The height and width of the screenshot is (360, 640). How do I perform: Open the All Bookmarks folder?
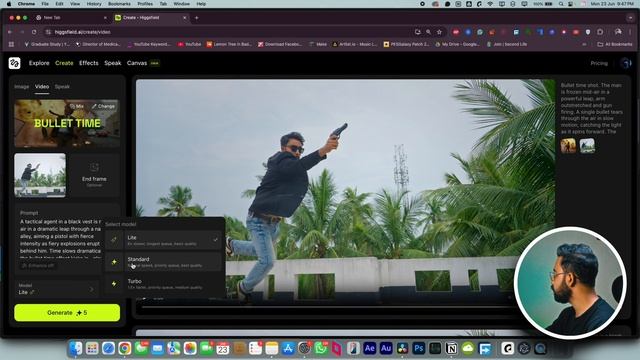[x=615, y=44]
